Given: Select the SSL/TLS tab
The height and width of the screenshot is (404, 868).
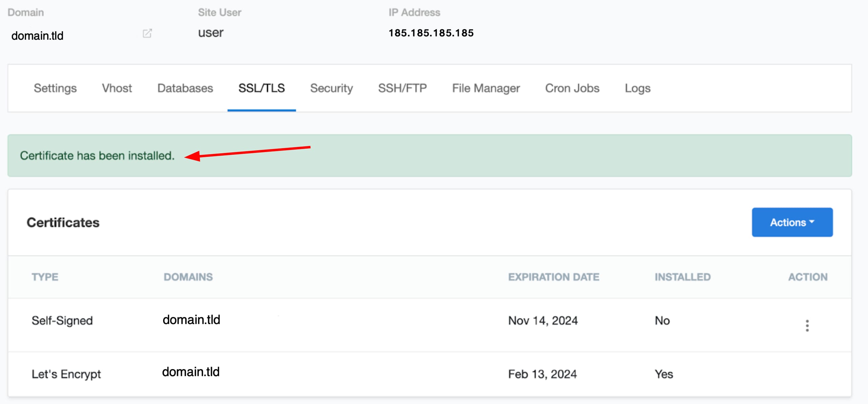Looking at the screenshot, I should pyautogui.click(x=261, y=88).
